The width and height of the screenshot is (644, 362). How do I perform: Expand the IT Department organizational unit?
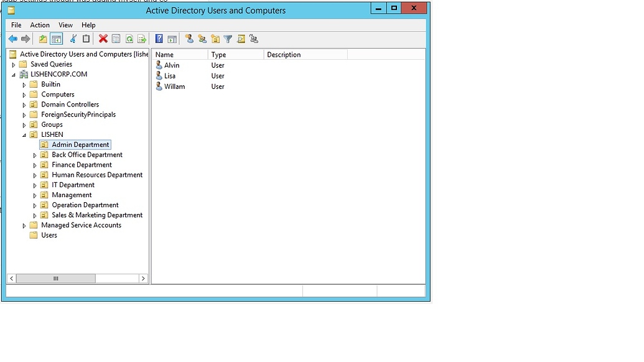coord(35,185)
